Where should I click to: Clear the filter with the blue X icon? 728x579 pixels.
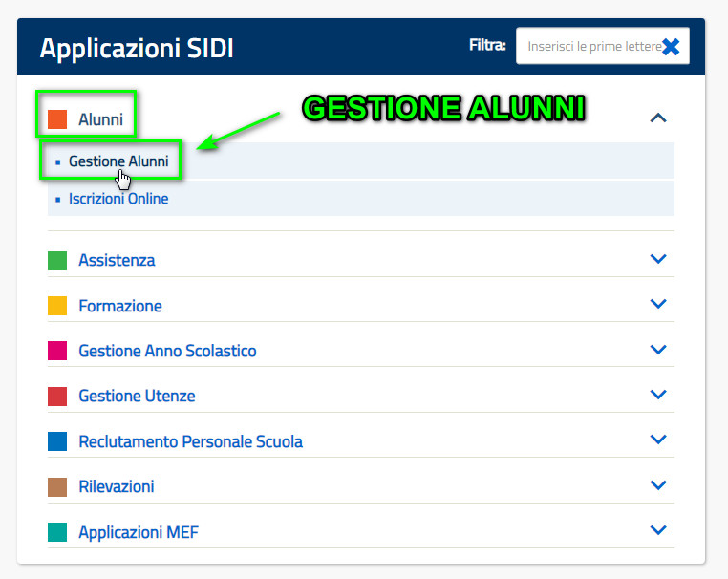tap(671, 47)
